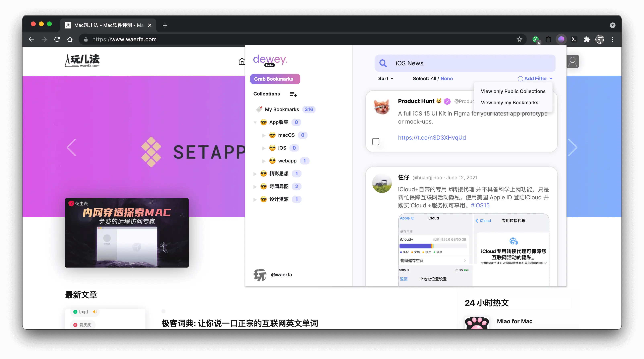This screenshot has width=644, height=359.
Task: Choose View only Public Collections
Action: point(513,91)
